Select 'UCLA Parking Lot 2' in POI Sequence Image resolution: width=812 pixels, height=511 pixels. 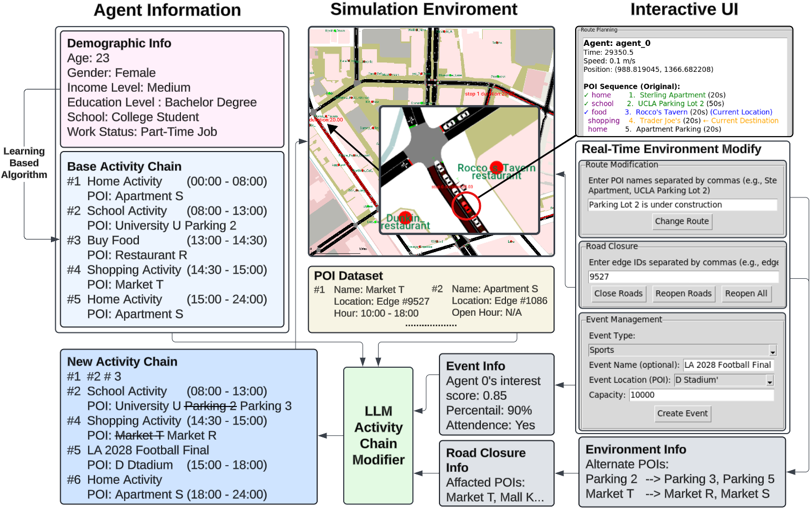(x=671, y=103)
